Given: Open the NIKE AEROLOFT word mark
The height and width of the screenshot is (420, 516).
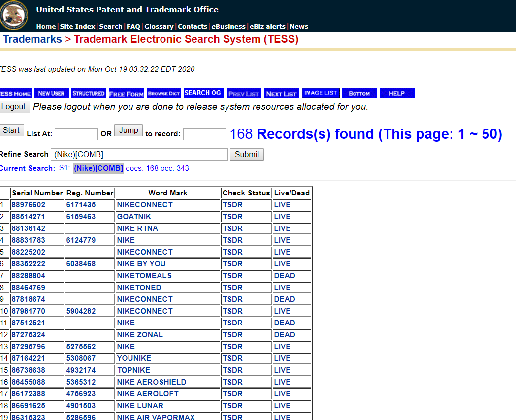Looking at the screenshot, I should (148, 394).
